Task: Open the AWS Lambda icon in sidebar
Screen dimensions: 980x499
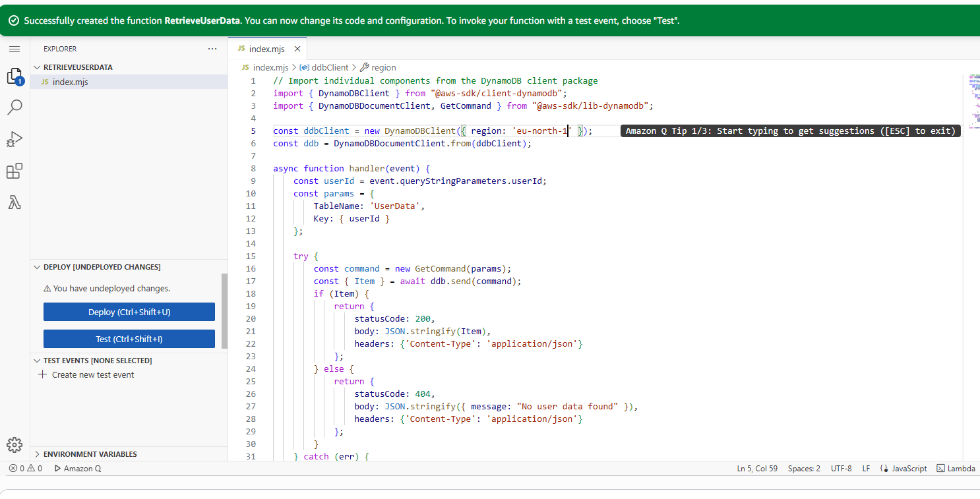Action: (x=15, y=202)
